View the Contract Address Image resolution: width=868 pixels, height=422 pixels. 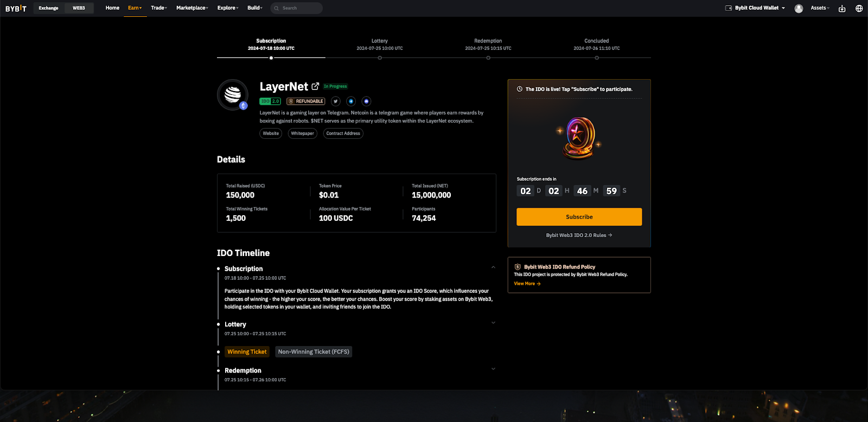pos(343,133)
